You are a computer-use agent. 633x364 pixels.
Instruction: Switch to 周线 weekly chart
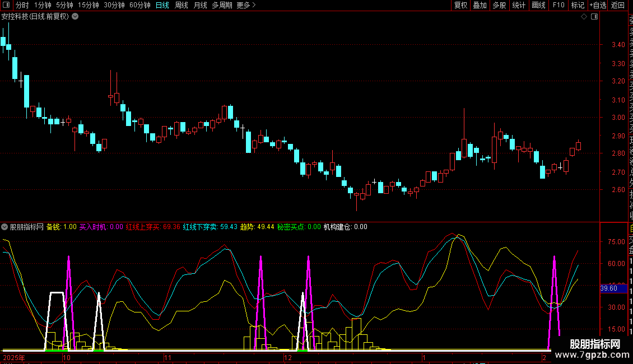click(181, 5)
